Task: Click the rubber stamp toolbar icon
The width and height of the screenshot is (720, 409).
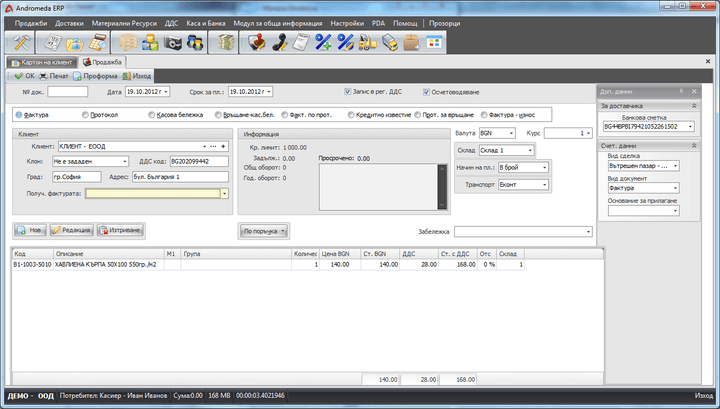Action: click(x=257, y=43)
